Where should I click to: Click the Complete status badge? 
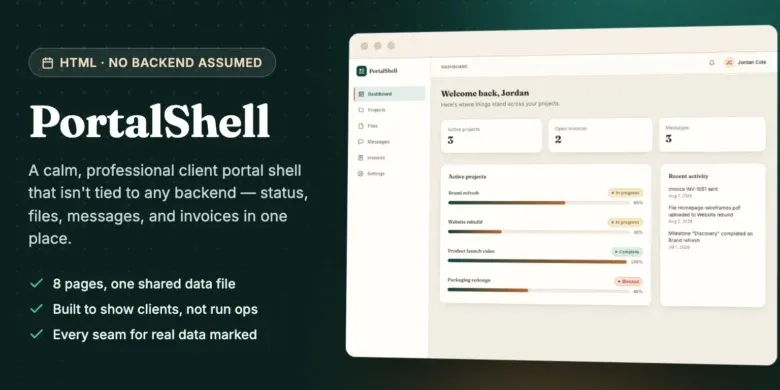pos(627,252)
